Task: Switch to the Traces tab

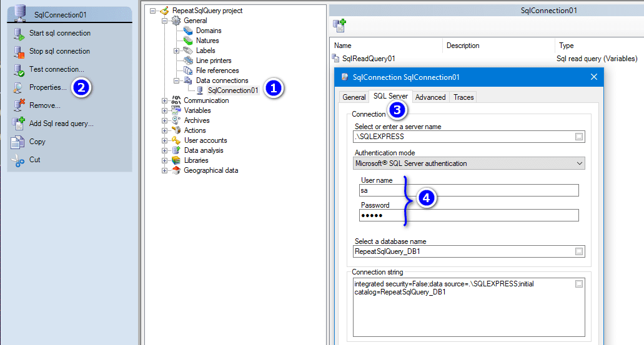Action: [463, 97]
